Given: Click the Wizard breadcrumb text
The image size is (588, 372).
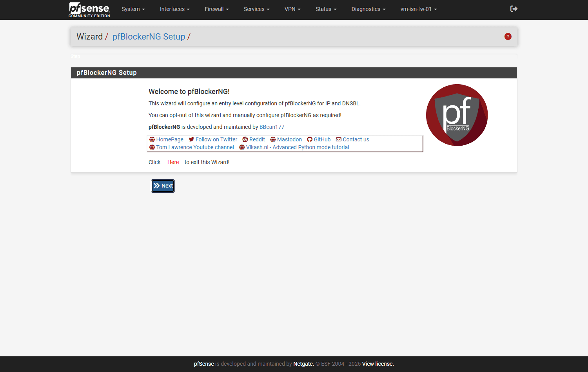Looking at the screenshot, I should pyautogui.click(x=89, y=36).
